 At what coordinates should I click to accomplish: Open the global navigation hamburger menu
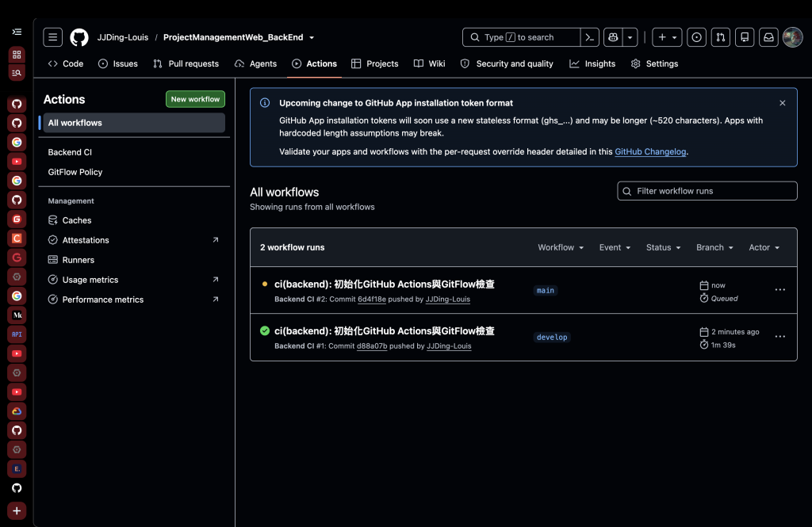pos(53,37)
